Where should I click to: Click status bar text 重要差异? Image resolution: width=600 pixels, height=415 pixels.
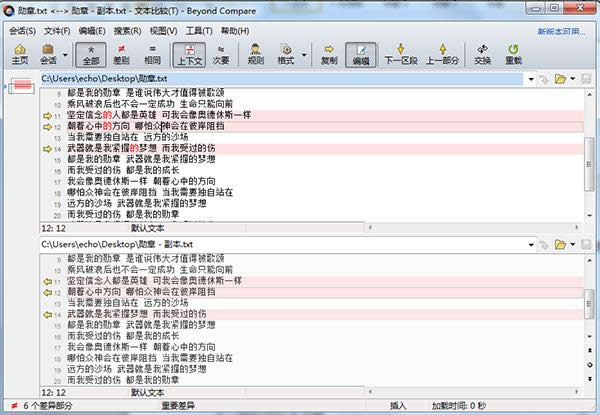[178, 405]
